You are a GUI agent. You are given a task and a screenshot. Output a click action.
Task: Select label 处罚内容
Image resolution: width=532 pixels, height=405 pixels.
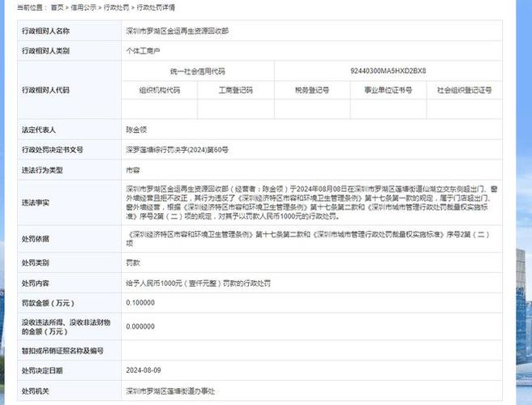[36, 283]
